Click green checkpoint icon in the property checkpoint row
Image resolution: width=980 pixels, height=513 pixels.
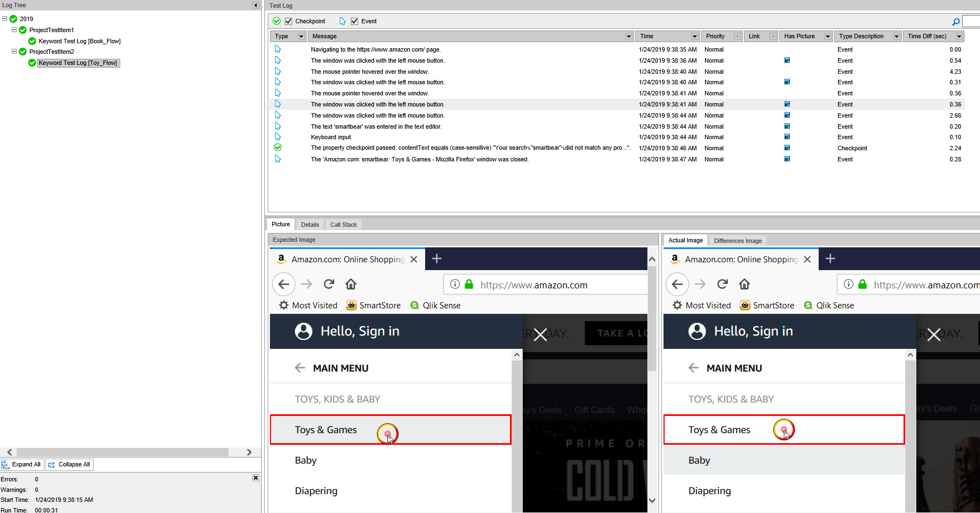tap(278, 148)
